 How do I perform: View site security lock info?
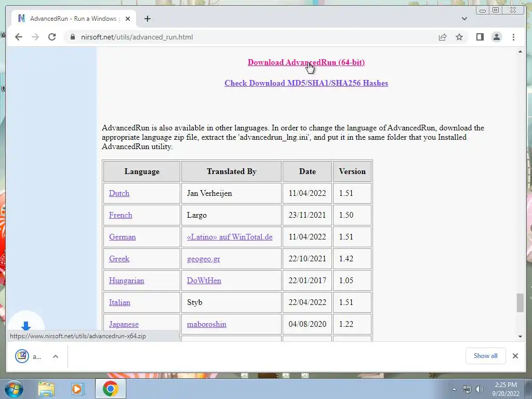[73, 37]
